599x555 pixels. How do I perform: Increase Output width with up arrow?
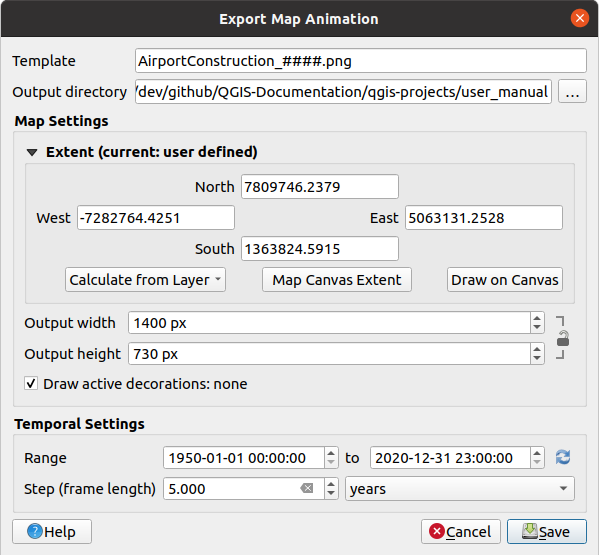537,318
